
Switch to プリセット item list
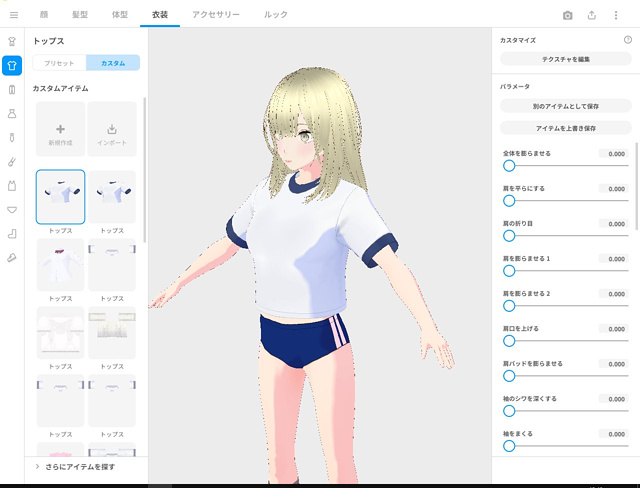[59, 63]
